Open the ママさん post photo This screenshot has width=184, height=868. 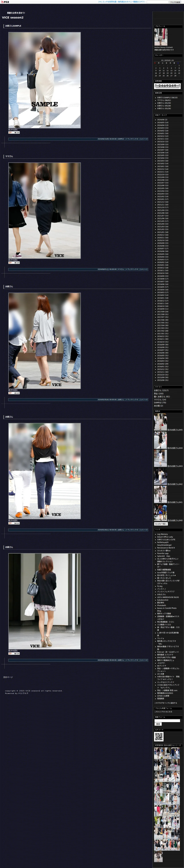(x=44, y=211)
